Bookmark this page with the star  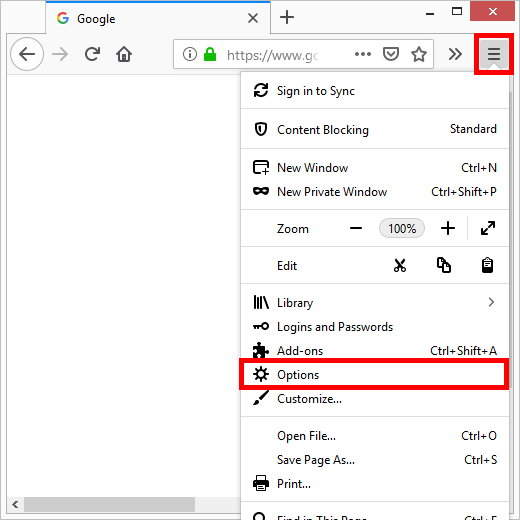pyautogui.click(x=419, y=54)
